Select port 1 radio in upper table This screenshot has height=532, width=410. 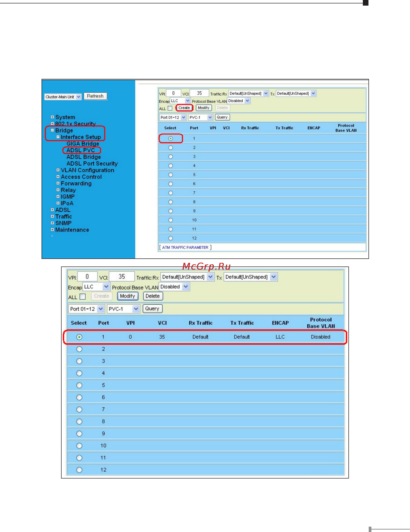pyautogui.click(x=171, y=138)
